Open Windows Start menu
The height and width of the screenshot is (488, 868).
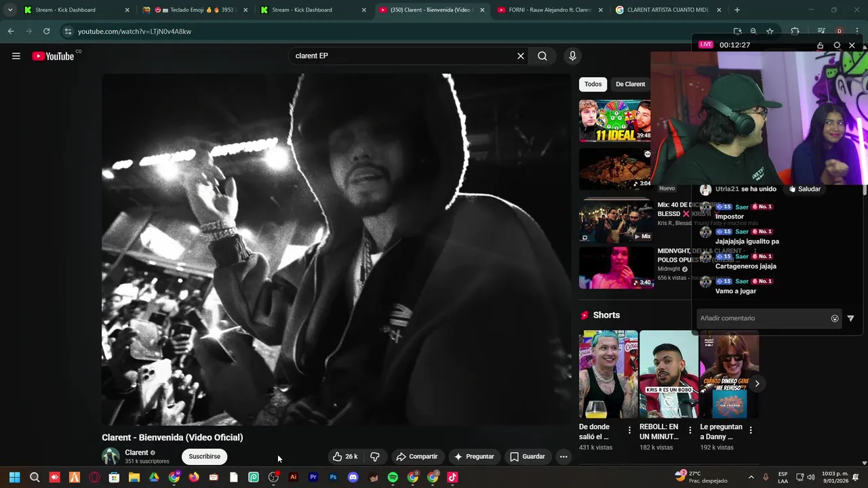coord(15,478)
